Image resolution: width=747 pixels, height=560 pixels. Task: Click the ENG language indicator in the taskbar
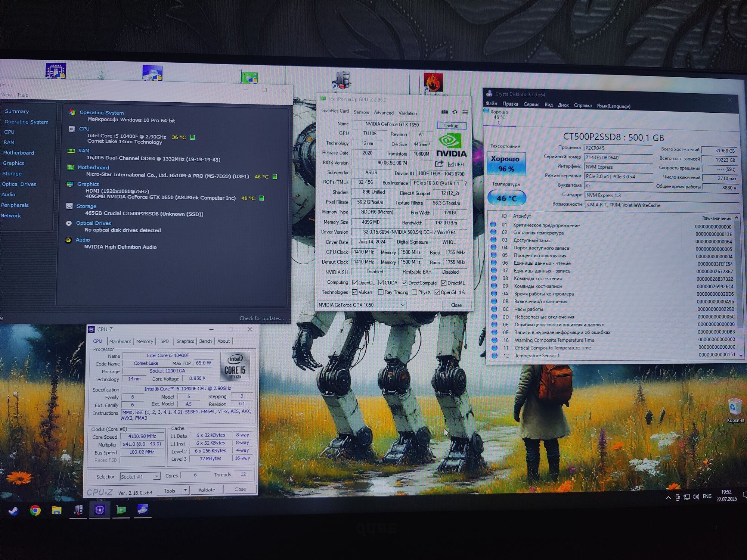[707, 497]
